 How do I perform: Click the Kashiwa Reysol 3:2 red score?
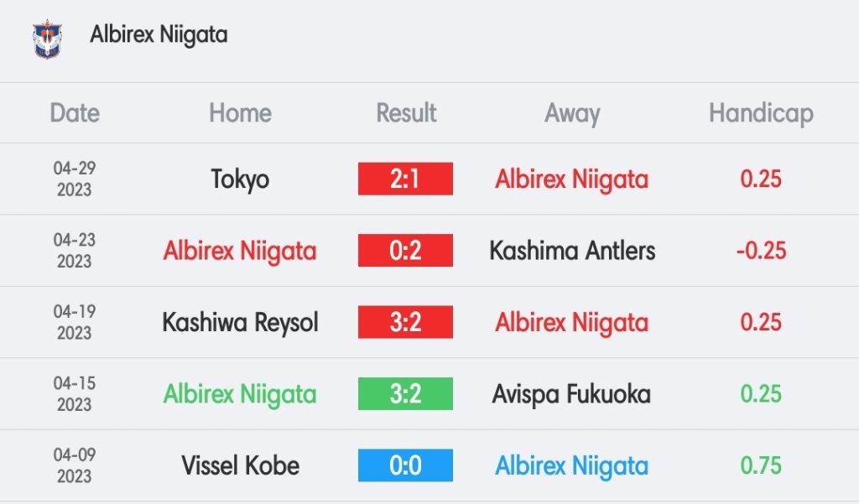[405, 322]
